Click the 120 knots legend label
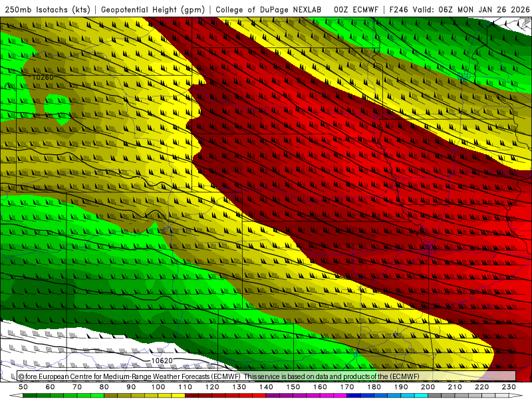The height and width of the screenshot is (399, 532). coord(212,387)
